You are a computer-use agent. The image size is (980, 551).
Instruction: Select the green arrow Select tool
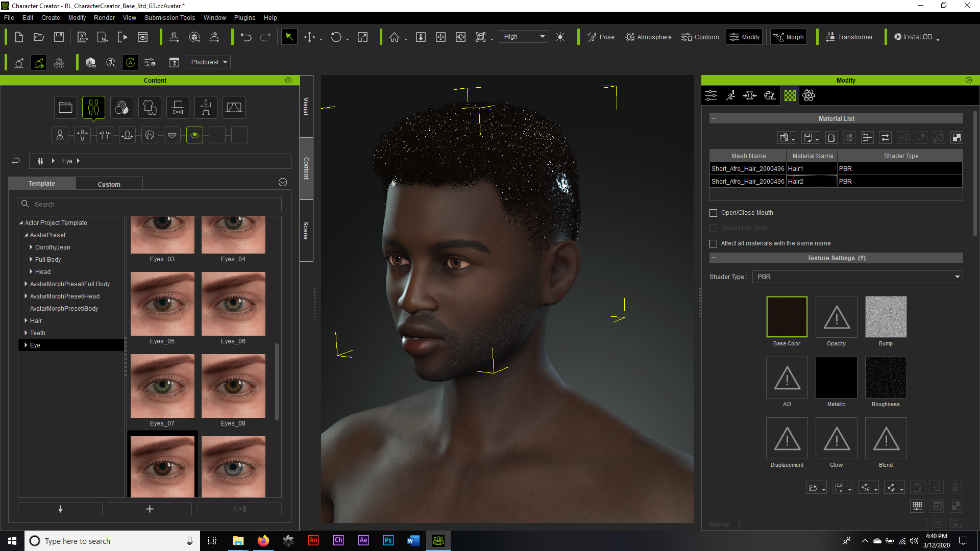[289, 37]
